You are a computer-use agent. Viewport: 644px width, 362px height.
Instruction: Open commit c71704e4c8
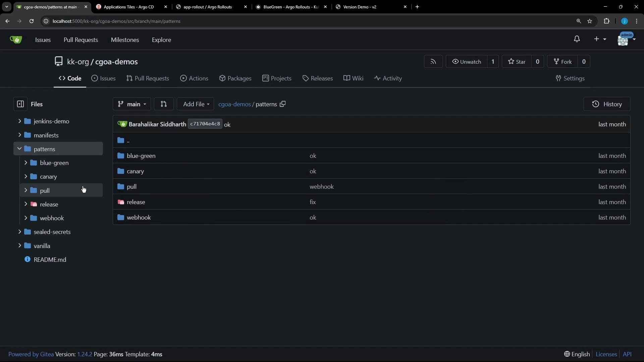(205, 124)
